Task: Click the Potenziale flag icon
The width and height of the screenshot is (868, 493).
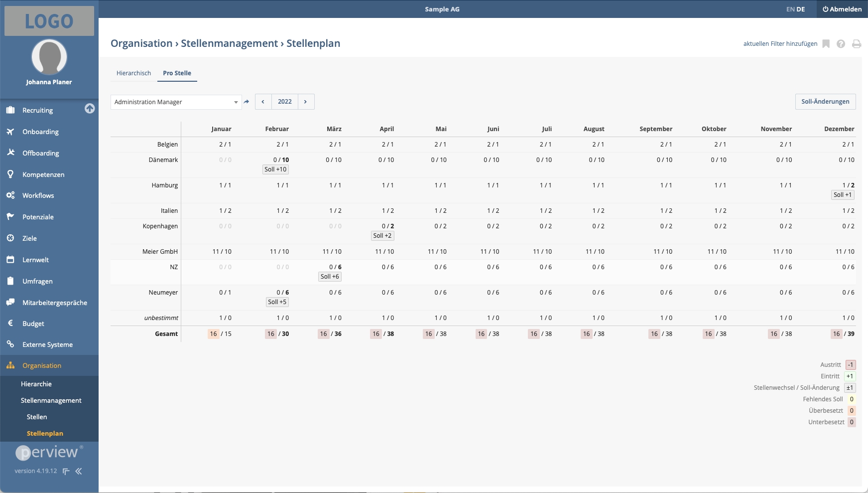Action: pyautogui.click(x=10, y=217)
